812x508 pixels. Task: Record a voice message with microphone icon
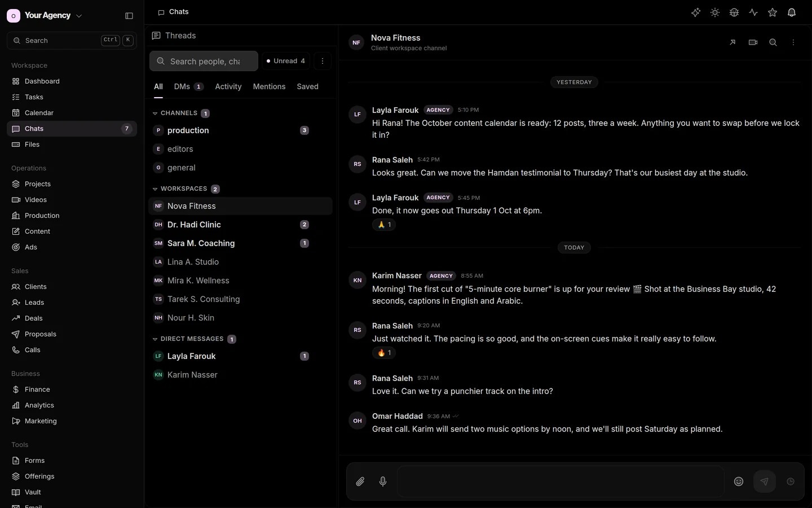tap(383, 481)
